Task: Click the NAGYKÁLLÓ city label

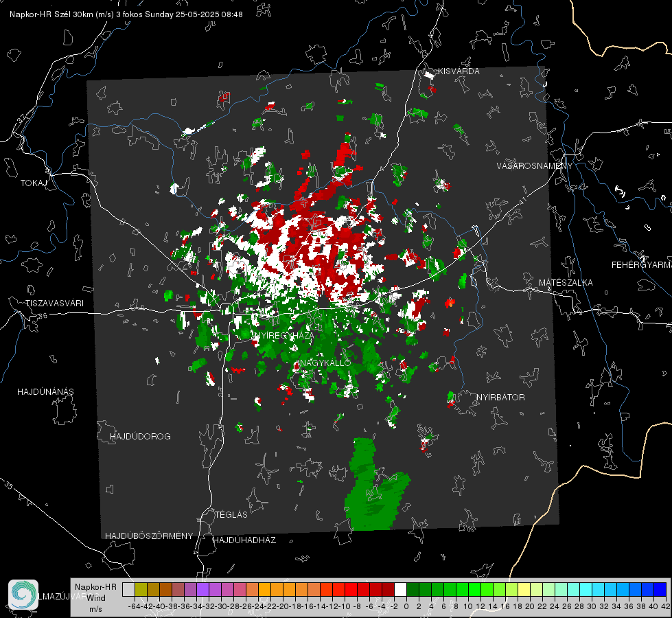Action: [325, 363]
